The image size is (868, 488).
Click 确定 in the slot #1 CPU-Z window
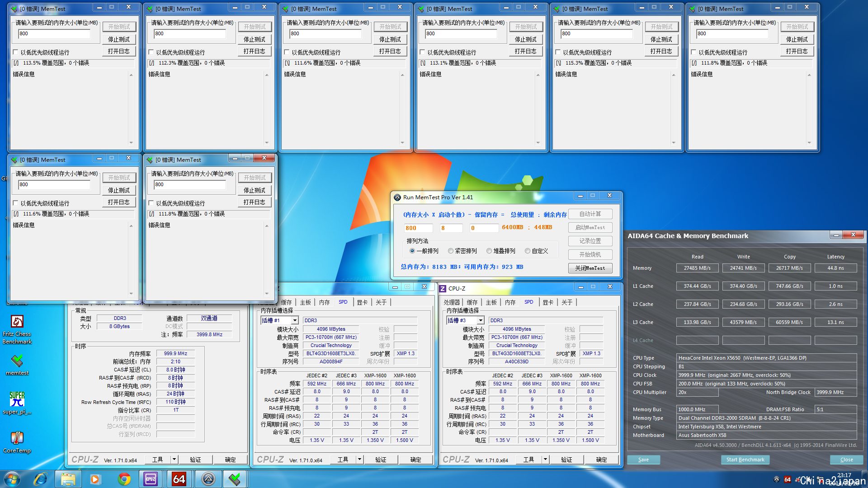tap(415, 460)
